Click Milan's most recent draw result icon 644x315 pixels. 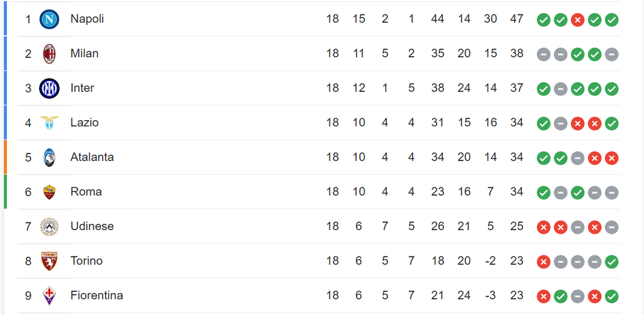[x=611, y=54]
